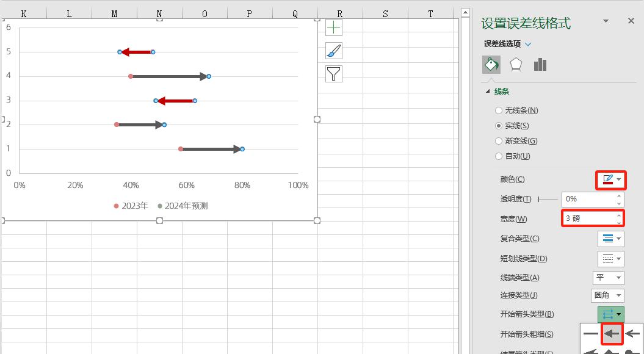Viewport: 644px width, 354px height.
Task: Open the 复合类型(C) dropdown
Action: (x=611, y=239)
